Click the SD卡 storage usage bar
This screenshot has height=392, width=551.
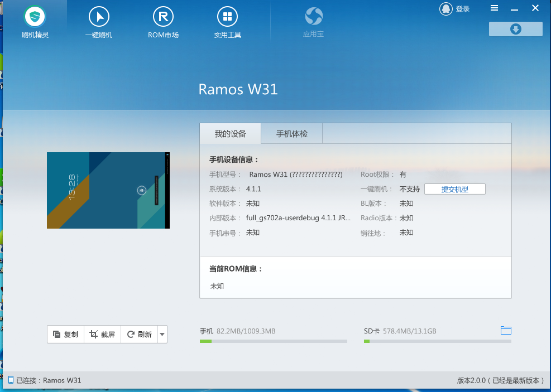click(x=438, y=341)
